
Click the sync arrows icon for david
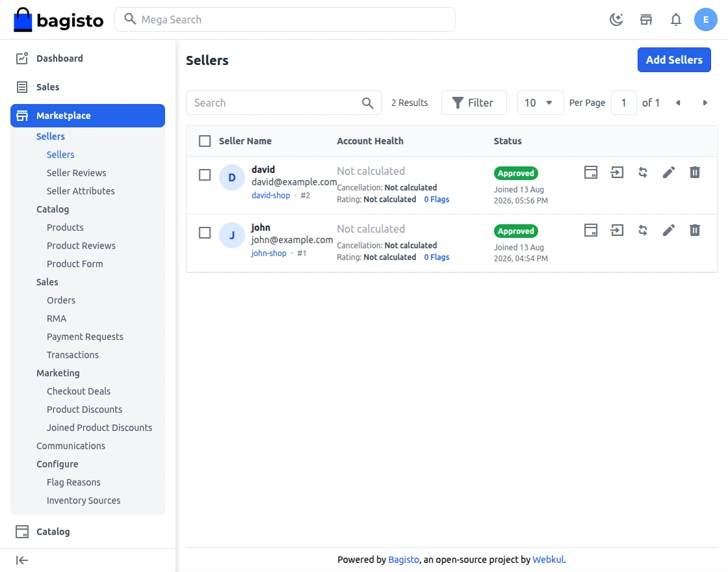(643, 172)
